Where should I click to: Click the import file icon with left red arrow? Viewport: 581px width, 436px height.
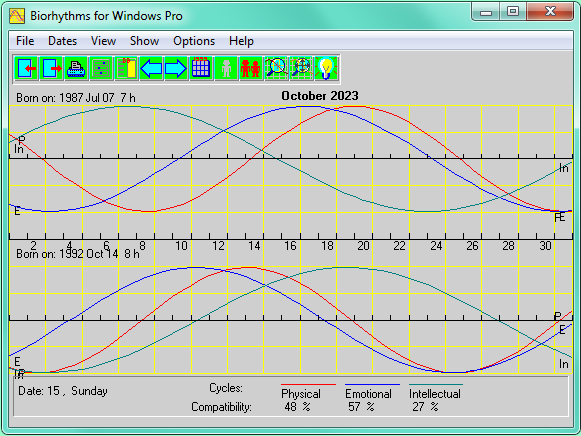[26, 68]
